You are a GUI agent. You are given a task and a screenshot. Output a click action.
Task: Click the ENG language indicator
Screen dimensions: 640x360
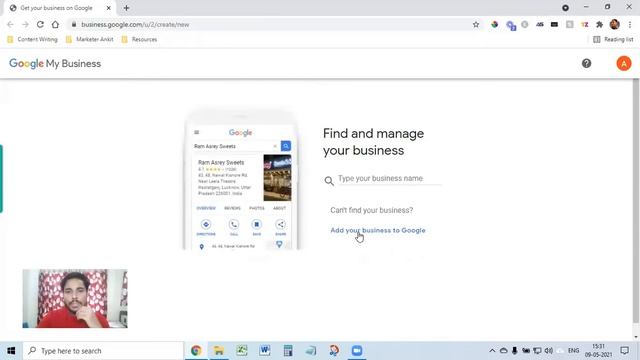point(573,351)
